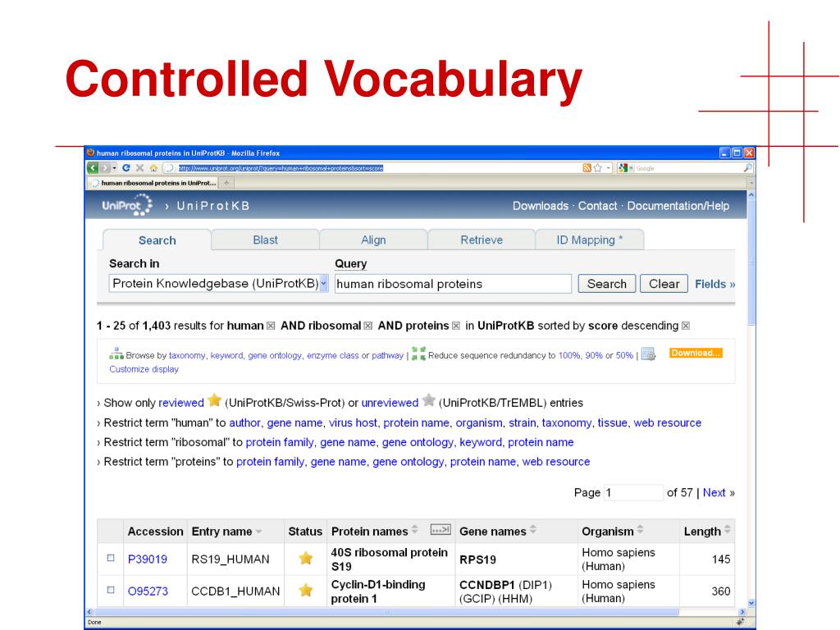Open the Documentation/Help link
840x630 pixels.
tap(678, 206)
